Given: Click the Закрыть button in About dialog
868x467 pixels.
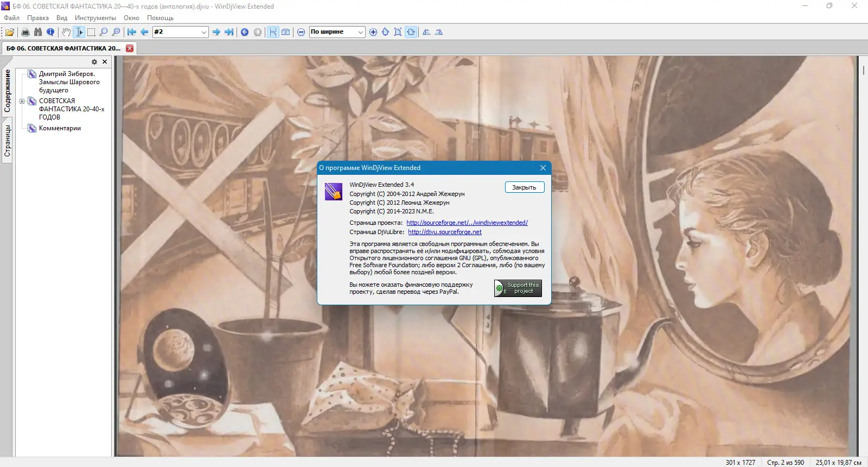Looking at the screenshot, I should pyautogui.click(x=524, y=187).
